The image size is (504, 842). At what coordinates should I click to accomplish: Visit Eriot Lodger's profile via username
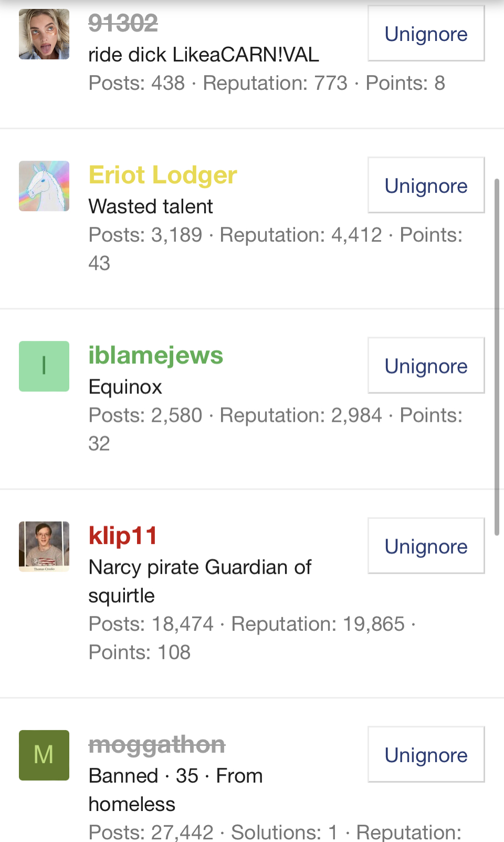pyautogui.click(x=163, y=175)
